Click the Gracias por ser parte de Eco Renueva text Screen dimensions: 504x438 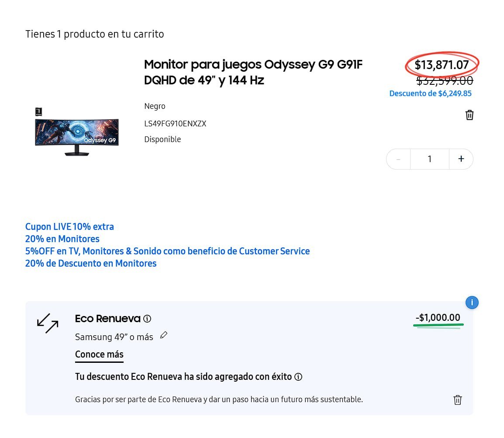coord(219,400)
